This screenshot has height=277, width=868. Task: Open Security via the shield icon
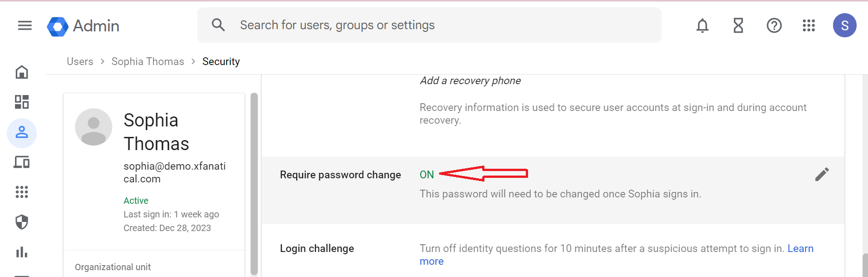coord(21,222)
